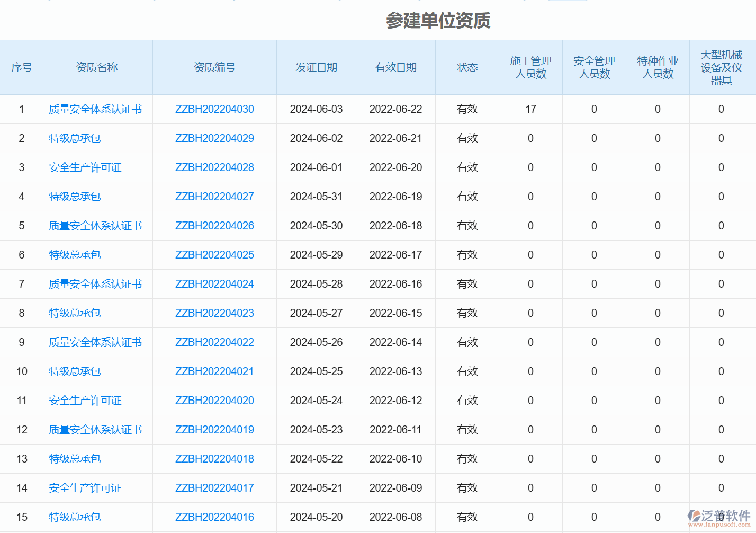Click the 序号 column header
Image resolution: width=756 pixels, height=533 pixels.
(22, 67)
